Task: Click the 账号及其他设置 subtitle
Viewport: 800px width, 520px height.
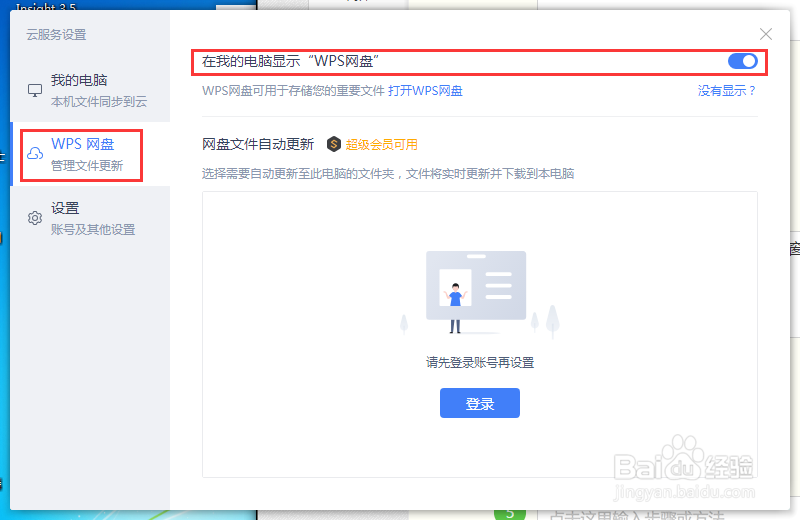Action: (x=93, y=230)
